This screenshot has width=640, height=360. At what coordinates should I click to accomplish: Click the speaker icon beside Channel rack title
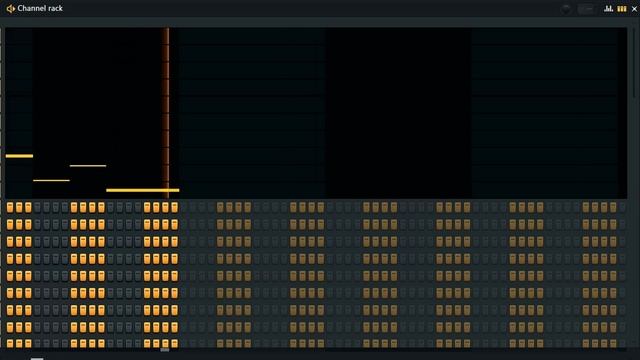[x=10, y=8]
